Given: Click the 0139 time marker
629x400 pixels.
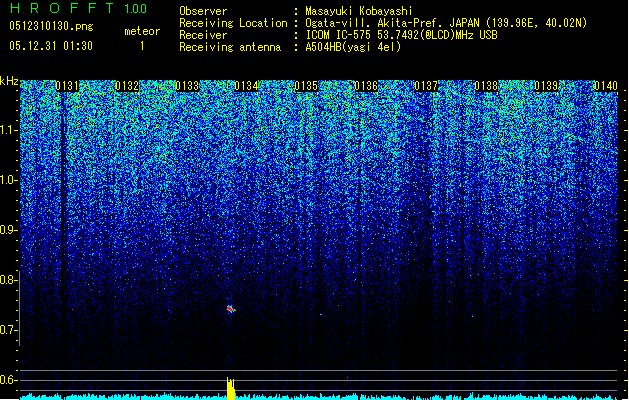Looking at the screenshot, I should pyautogui.click(x=546, y=86).
